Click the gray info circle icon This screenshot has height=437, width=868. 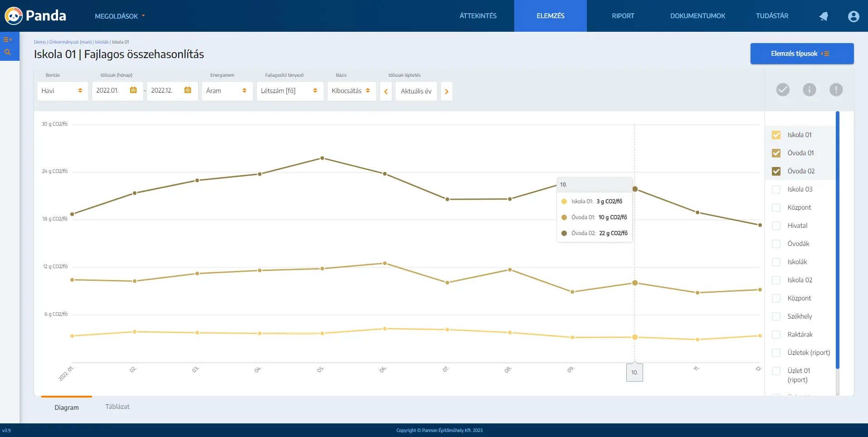point(809,90)
